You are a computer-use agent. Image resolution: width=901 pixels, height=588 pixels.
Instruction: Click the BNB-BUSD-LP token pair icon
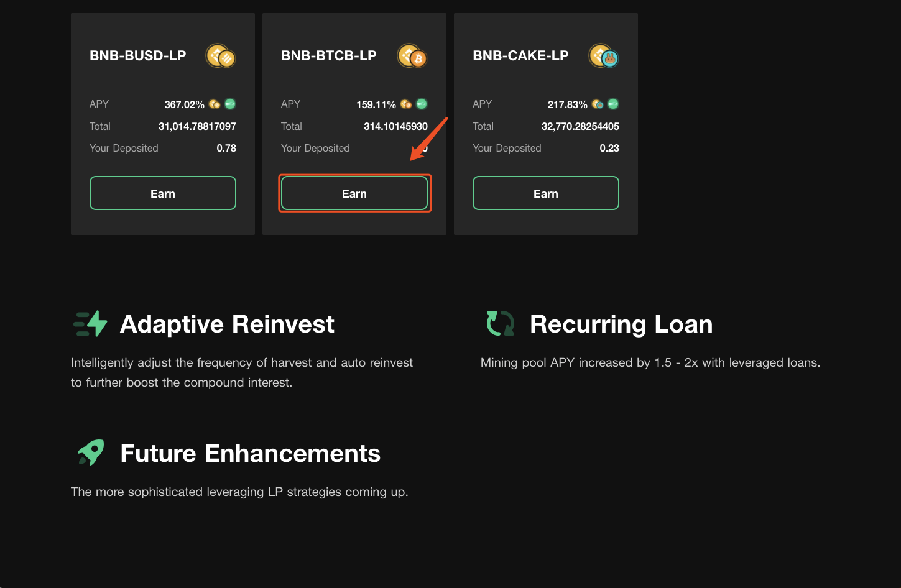[x=221, y=56]
